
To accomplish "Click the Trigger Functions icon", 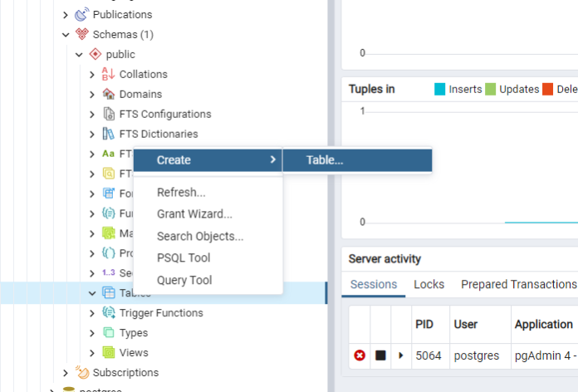I will coord(108,313).
